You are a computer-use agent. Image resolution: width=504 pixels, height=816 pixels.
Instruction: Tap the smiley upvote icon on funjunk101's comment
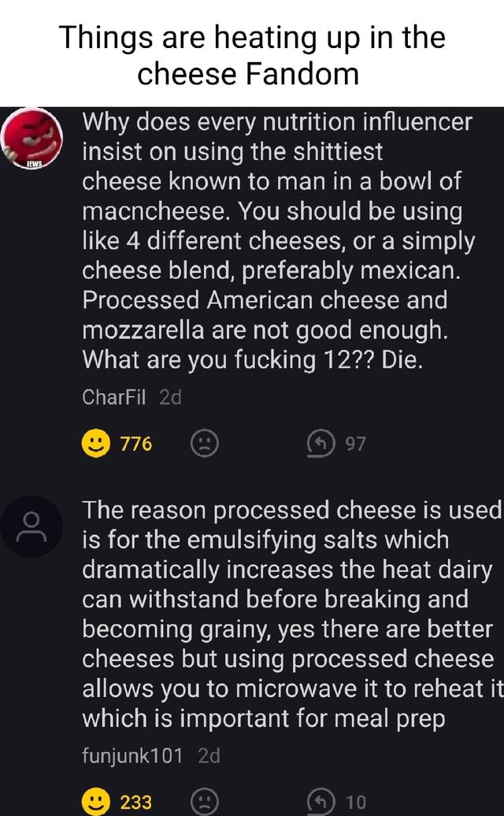(x=96, y=802)
